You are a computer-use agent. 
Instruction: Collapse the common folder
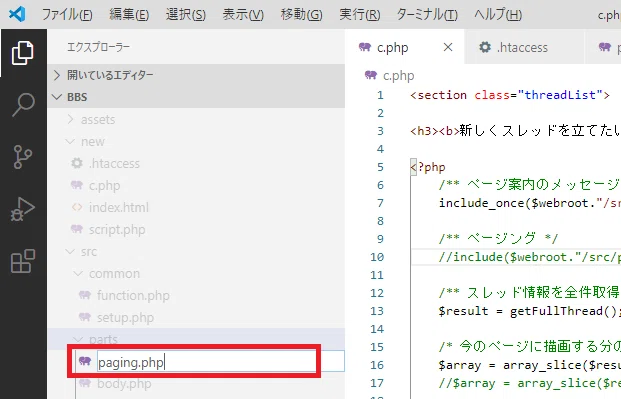point(78,273)
